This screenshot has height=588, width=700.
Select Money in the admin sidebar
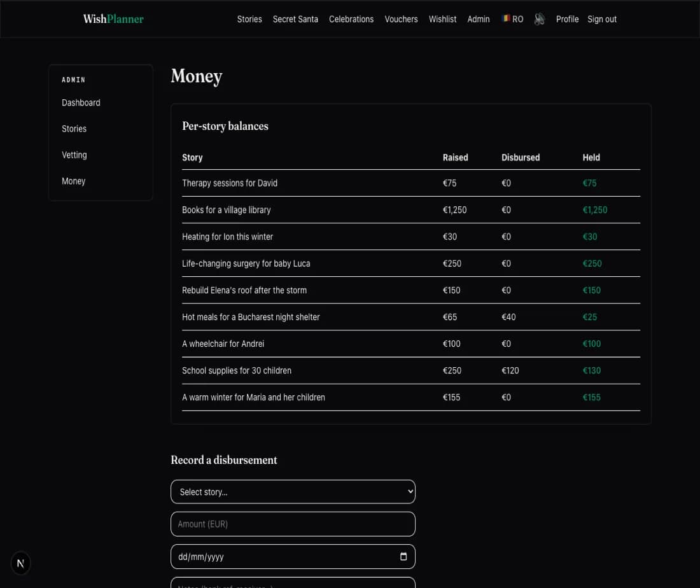[73, 181]
